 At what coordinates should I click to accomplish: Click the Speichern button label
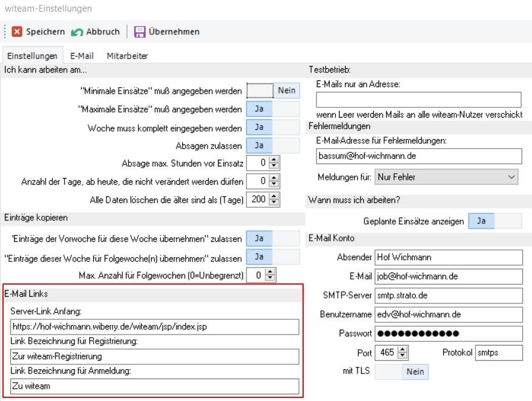tap(45, 32)
